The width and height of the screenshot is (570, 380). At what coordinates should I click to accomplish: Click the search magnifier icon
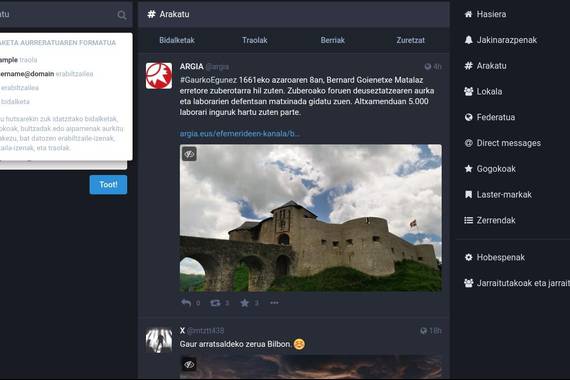(x=122, y=15)
